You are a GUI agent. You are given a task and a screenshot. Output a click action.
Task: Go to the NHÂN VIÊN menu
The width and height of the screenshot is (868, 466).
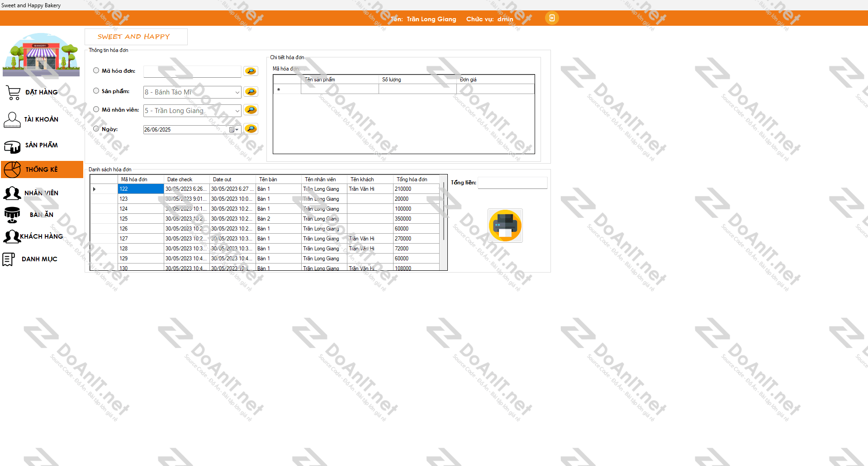41,193
